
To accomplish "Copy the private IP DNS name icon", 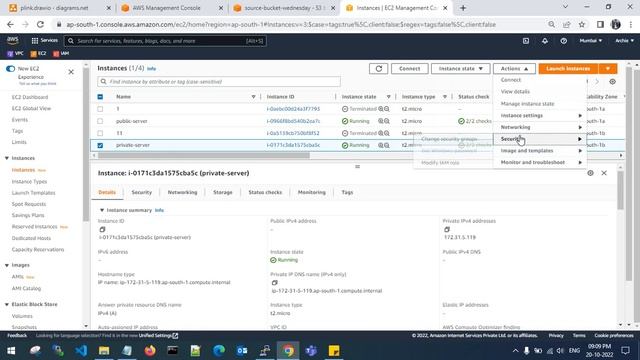I will (x=275, y=283).
